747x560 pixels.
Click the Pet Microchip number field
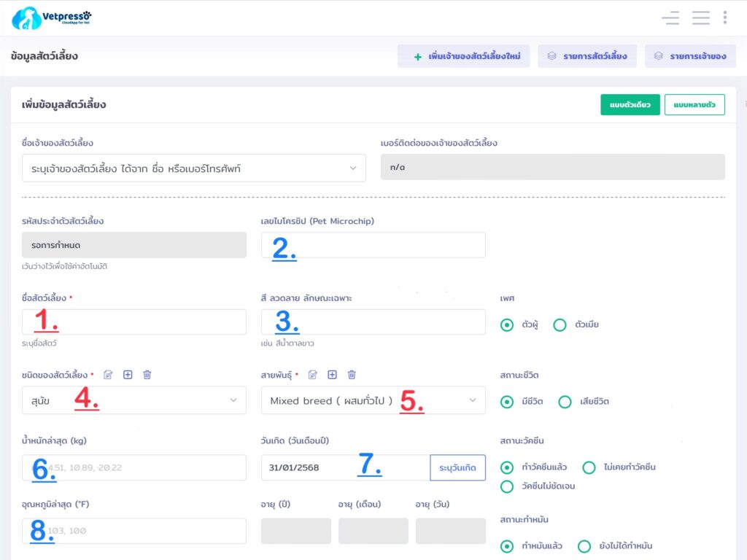pyautogui.click(x=373, y=245)
